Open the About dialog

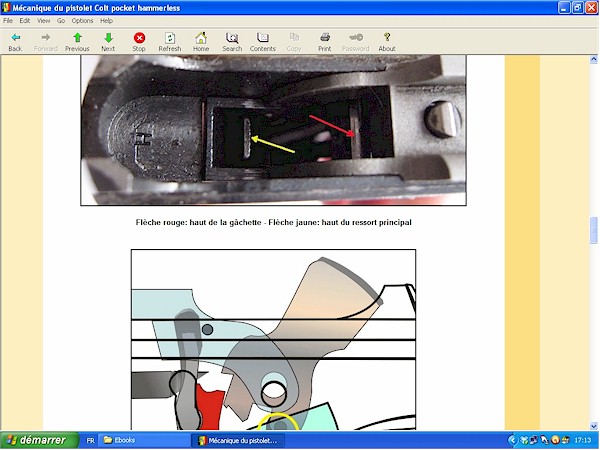click(387, 41)
